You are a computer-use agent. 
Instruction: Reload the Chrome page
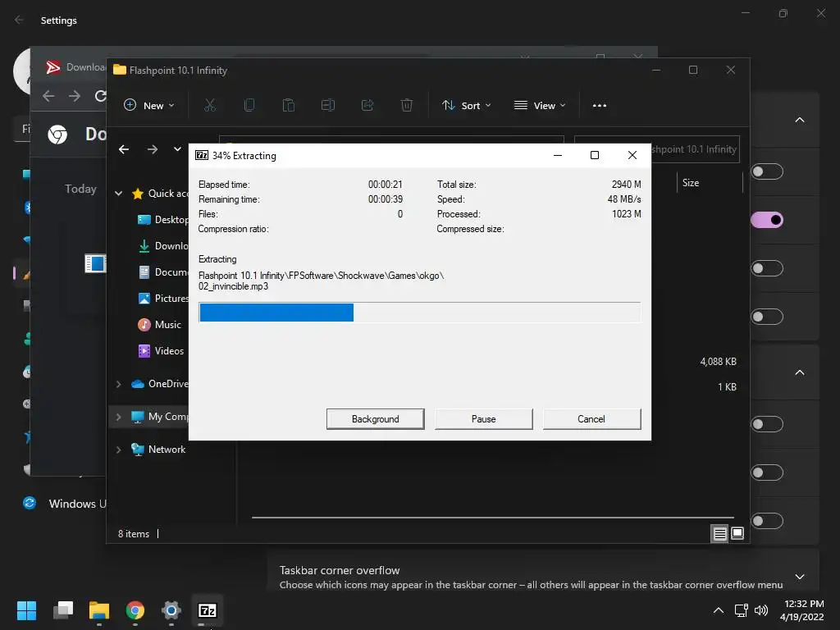pyautogui.click(x=100, y=96)
